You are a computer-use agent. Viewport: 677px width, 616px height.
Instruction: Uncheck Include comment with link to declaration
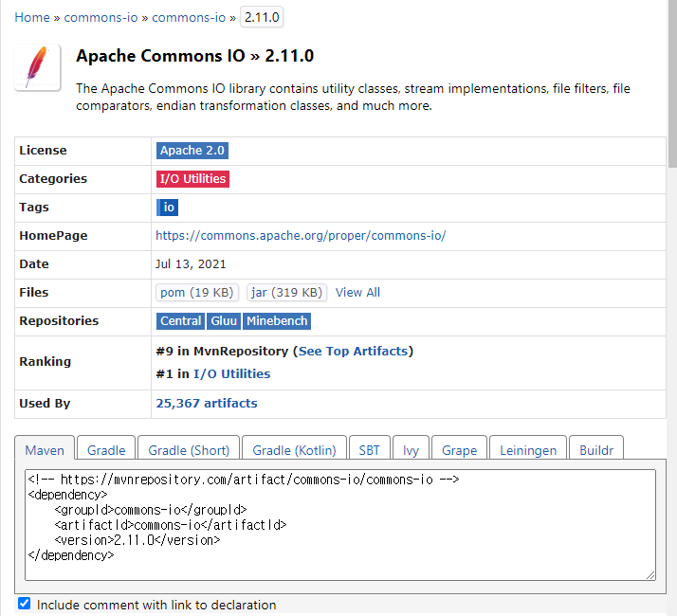click(x=25, y=603)
